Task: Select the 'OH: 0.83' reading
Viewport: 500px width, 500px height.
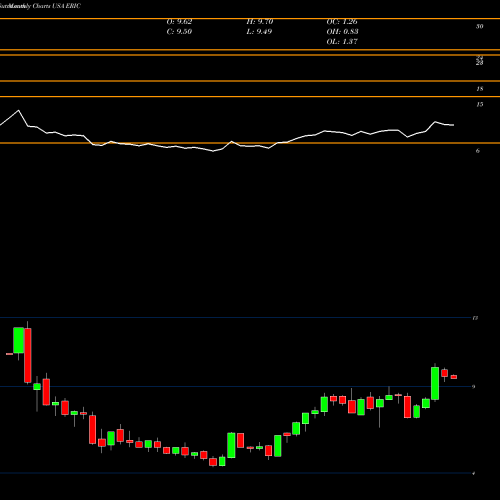Action: click(x=342, y=32)
